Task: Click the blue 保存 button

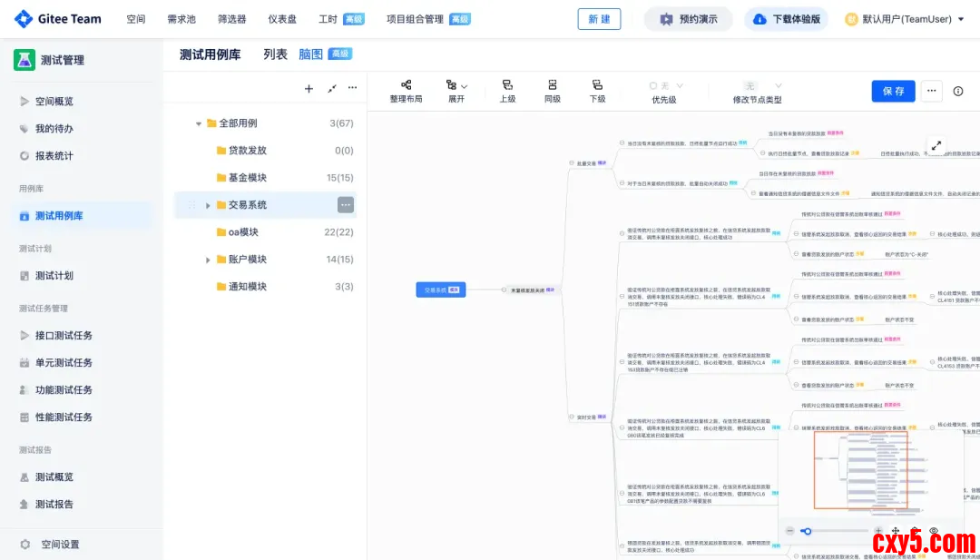Action: pos(893,91)
